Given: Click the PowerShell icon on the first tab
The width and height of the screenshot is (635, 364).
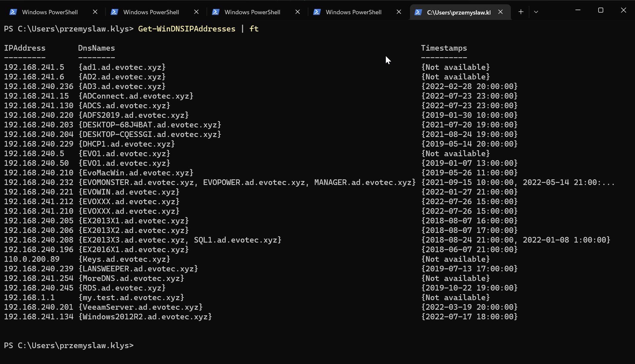Looking at the screenshot, I should (13, 12).
